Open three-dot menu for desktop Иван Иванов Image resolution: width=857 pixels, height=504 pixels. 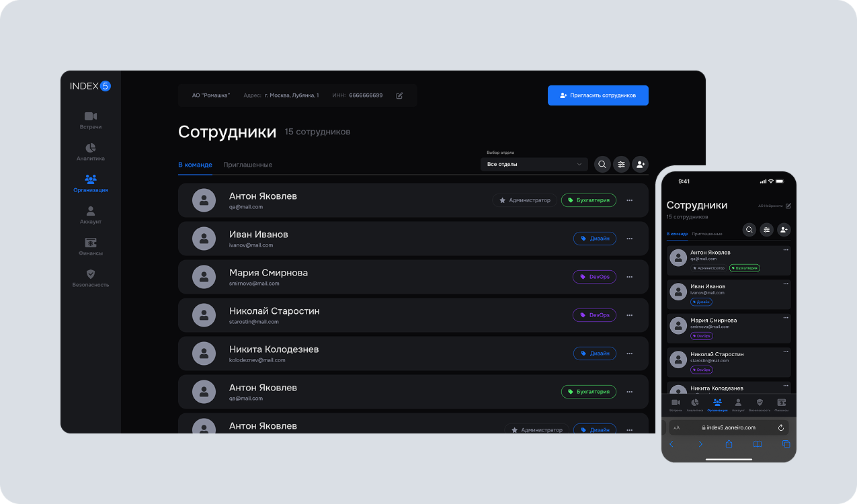630,239
